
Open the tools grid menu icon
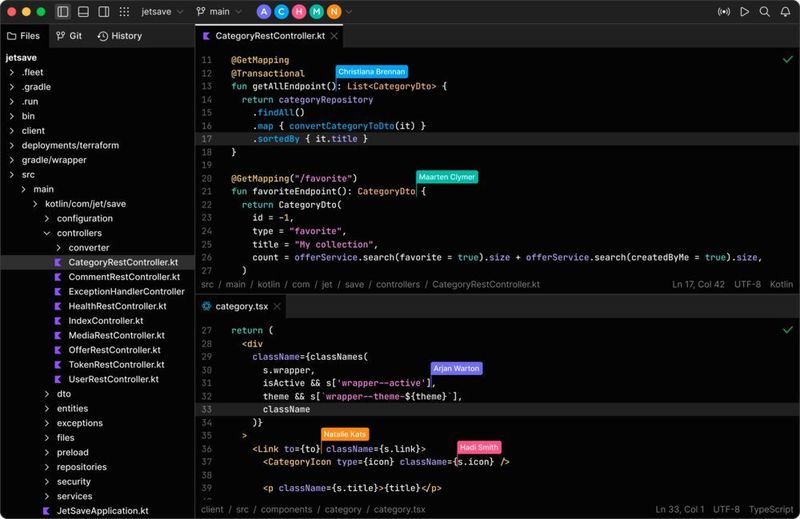click(124, 12)
